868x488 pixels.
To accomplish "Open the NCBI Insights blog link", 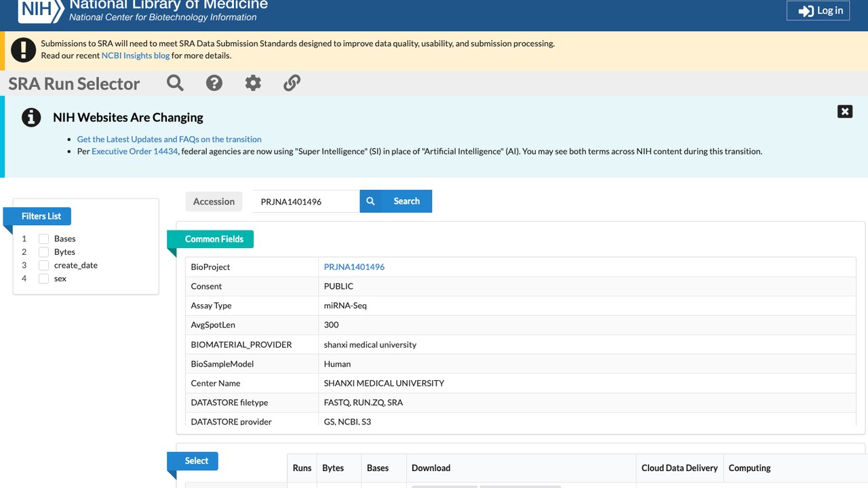I will (136, 56).
